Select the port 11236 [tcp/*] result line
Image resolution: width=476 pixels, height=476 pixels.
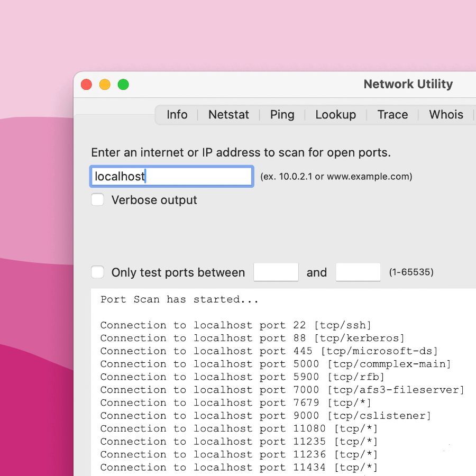click(x=239, y=454)
